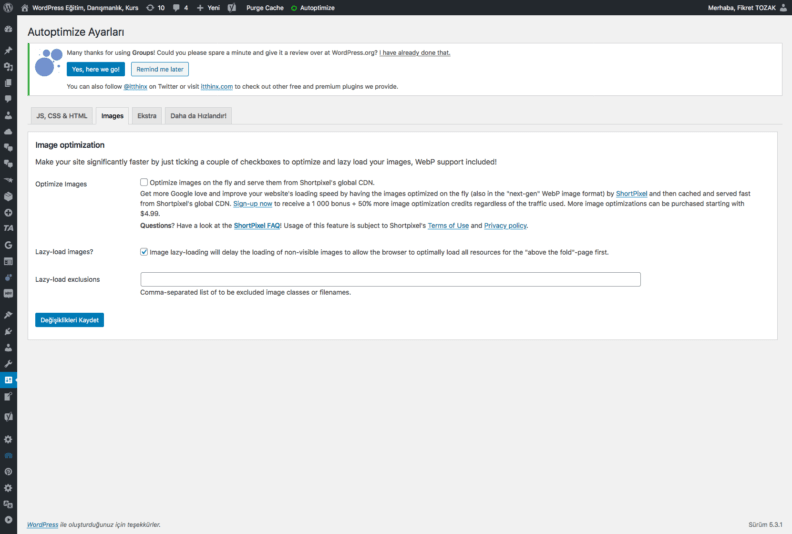This screenshot has width=792, height=534.
Task: Open the Yeni (new) admin bar menu
Action: (208, 8)
